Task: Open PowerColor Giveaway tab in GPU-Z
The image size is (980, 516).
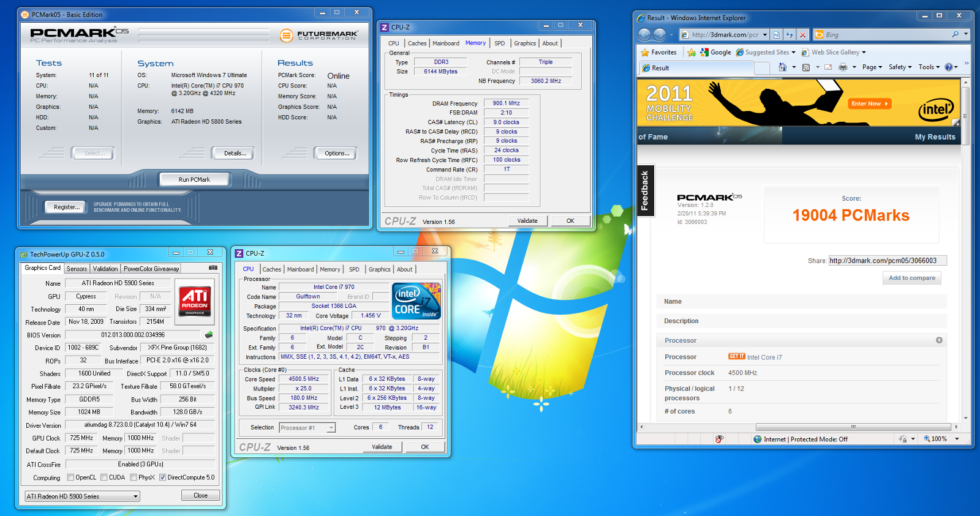Action: (151, 269)
